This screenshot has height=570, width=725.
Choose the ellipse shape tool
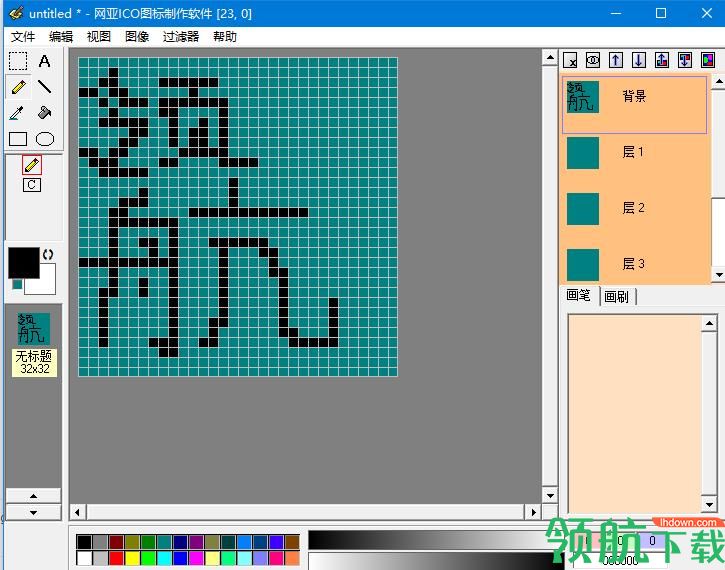(x=44, y=139)
